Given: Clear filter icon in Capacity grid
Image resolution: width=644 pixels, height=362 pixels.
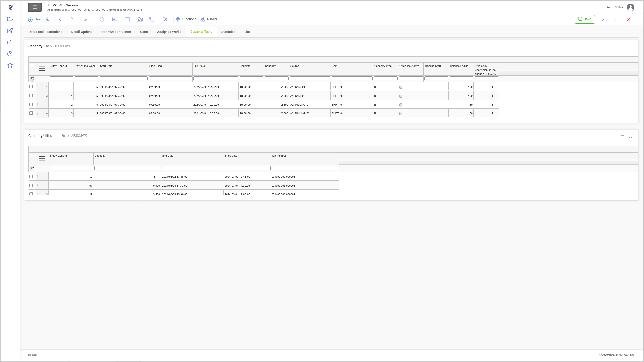Looking at the screenshot, I should (x=32, y=79).
